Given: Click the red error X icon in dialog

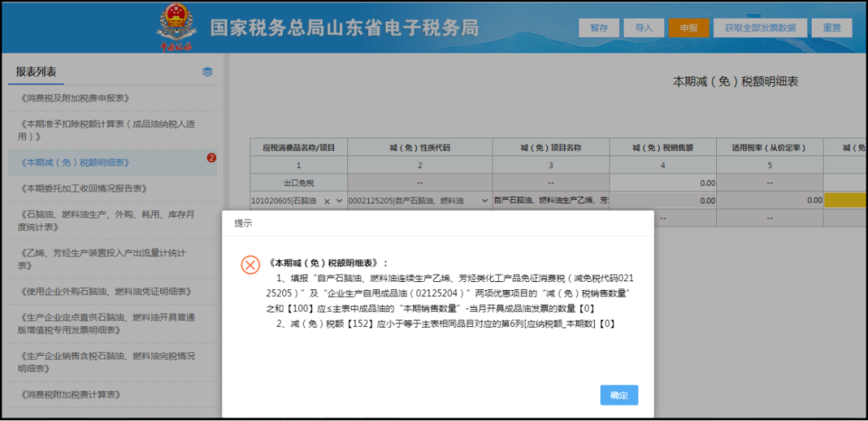Looking at the screenshot, I should click(x=250, y=265).
